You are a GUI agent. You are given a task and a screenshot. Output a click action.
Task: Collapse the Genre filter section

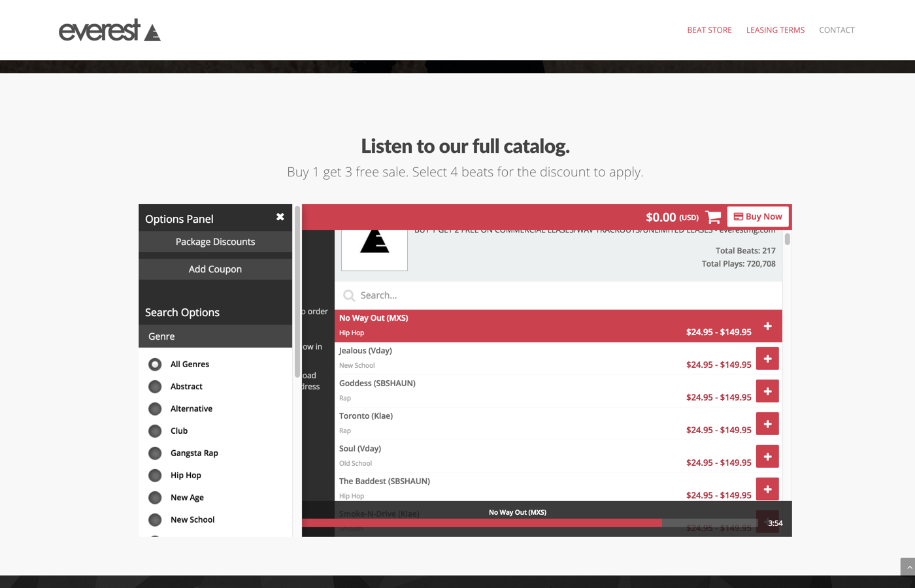pyautogui.click(x=215, y=336)
